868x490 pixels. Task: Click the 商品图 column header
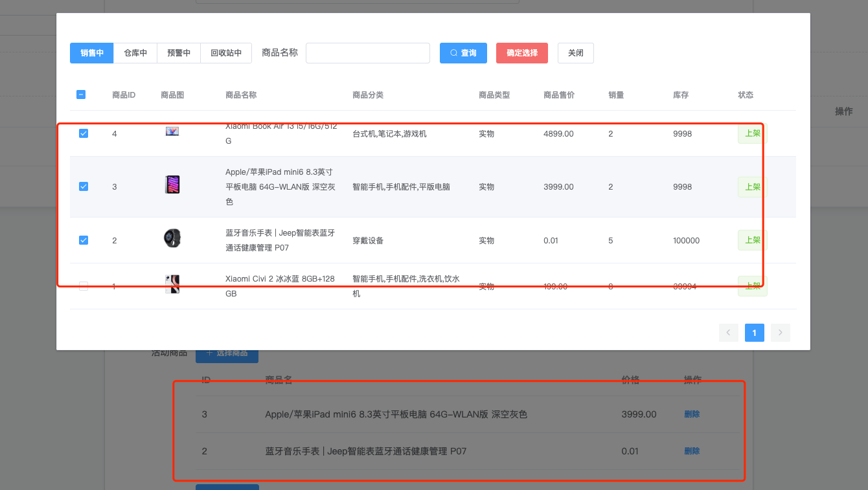tap(172, 95)
